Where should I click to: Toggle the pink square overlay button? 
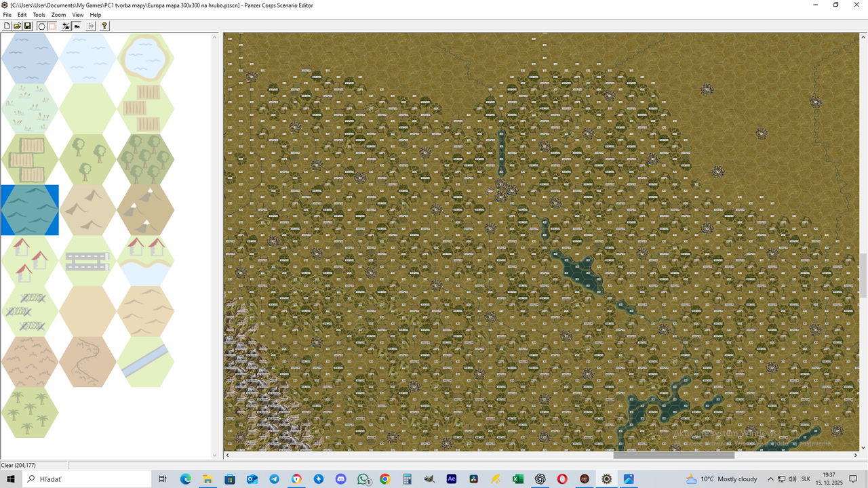[x=52, y=26]
